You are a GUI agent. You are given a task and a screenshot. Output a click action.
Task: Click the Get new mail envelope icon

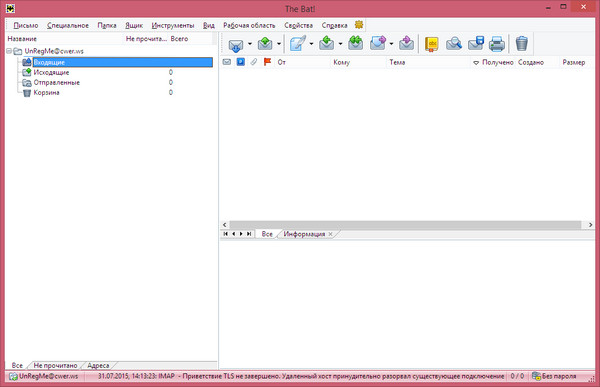tap(236, 44)
